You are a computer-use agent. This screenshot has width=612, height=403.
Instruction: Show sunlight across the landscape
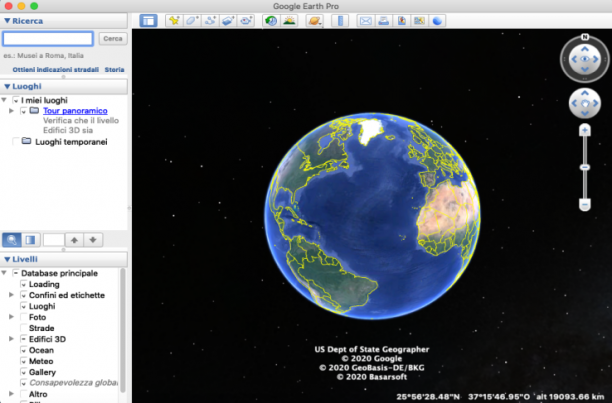(289, 21)
